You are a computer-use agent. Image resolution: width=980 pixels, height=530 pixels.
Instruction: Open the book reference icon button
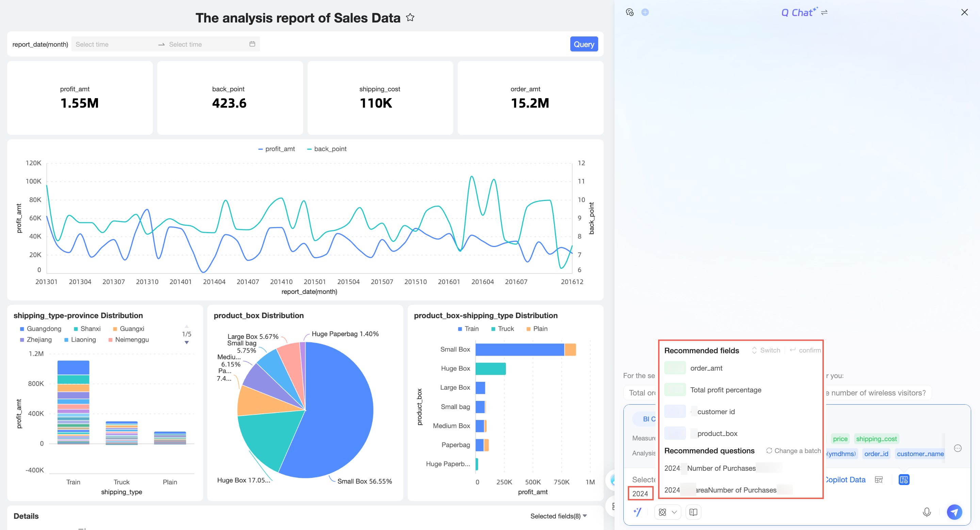(x=693, y=512)
